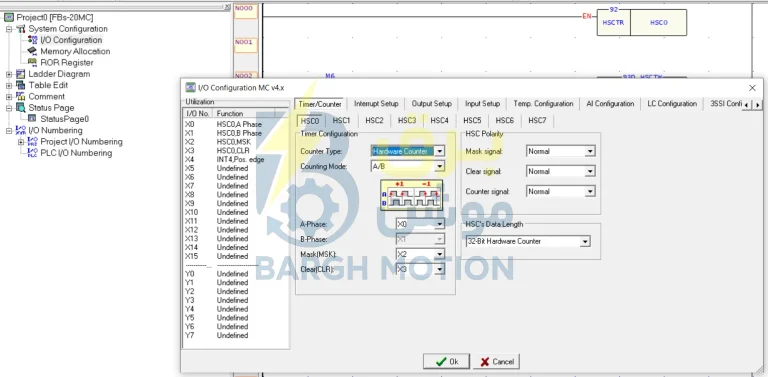Click the PLC I/O Numbering icon

pyautogui.click(x=32, y=153)
